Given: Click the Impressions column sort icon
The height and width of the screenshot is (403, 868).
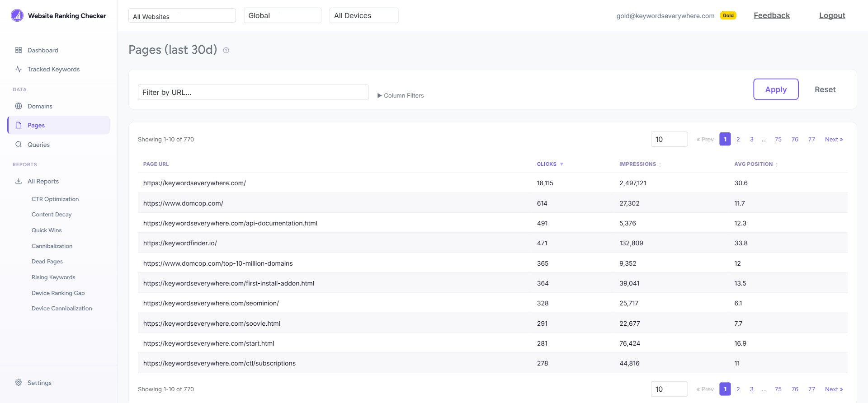Looking at the screenshot, I should (660, 164).
